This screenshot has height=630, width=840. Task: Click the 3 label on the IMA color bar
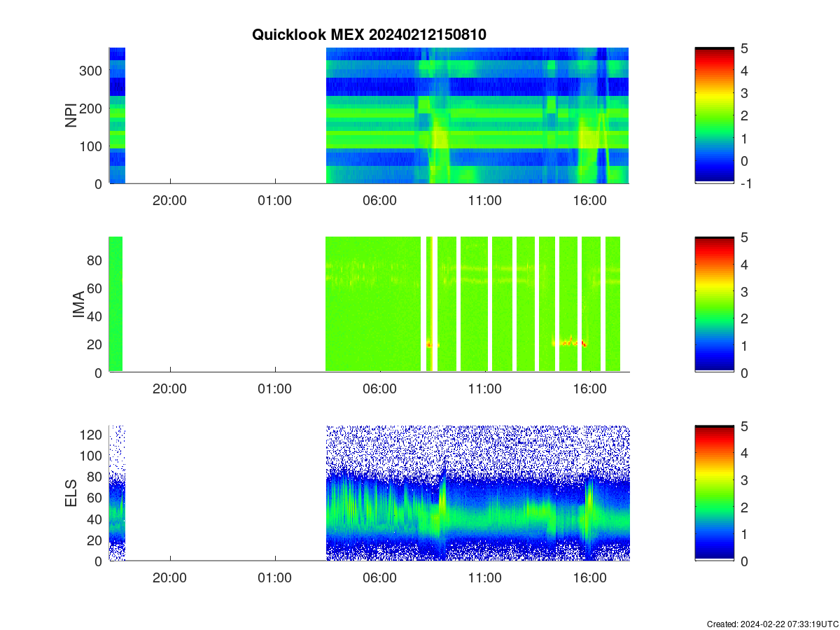pyautogui.click(x=745, y=291)
